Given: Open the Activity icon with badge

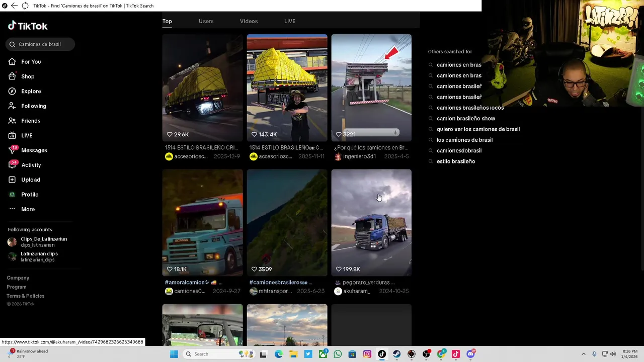Looking at the screenshot, I should click(x=12, y=164).
